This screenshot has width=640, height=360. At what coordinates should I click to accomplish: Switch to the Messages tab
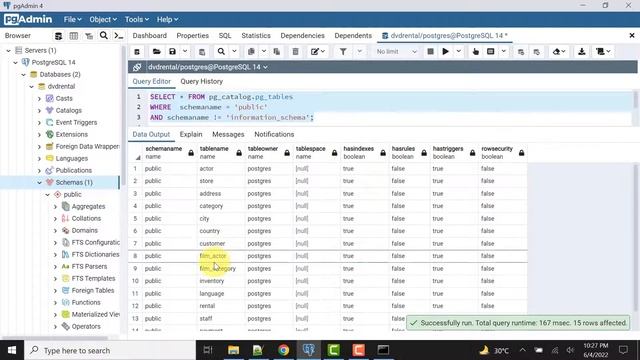pyautogui.click(x=228, y=134)
